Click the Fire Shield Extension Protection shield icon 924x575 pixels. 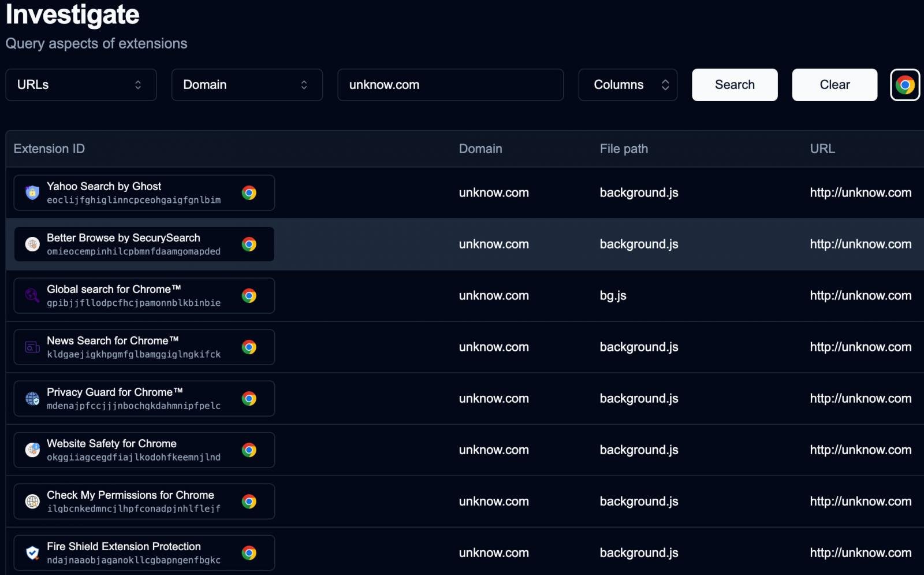(x=32, y=552)
